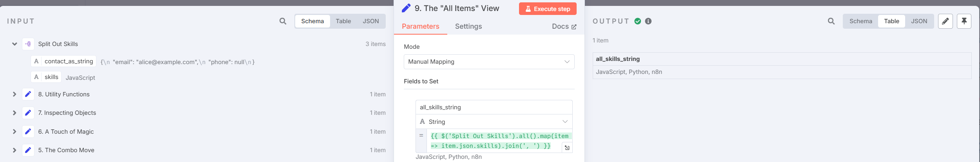This screenshot has height=162, width=980.
Task: Click the string type icon of contact_as_string
Action: tap(36, 61)
